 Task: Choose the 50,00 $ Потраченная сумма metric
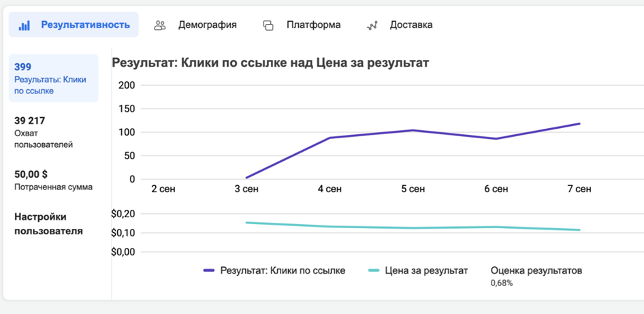pyautogui.click(x=53, y=180)
